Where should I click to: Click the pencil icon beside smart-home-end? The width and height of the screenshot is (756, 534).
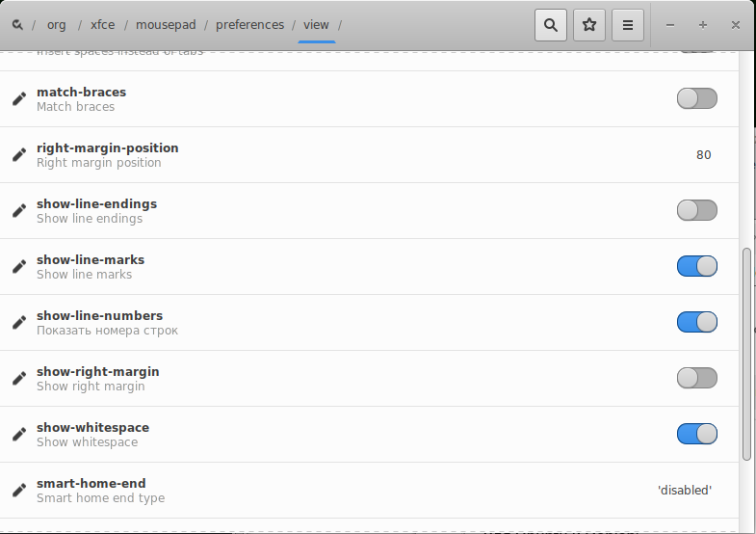pyautogui.click(x=19, y=491)
